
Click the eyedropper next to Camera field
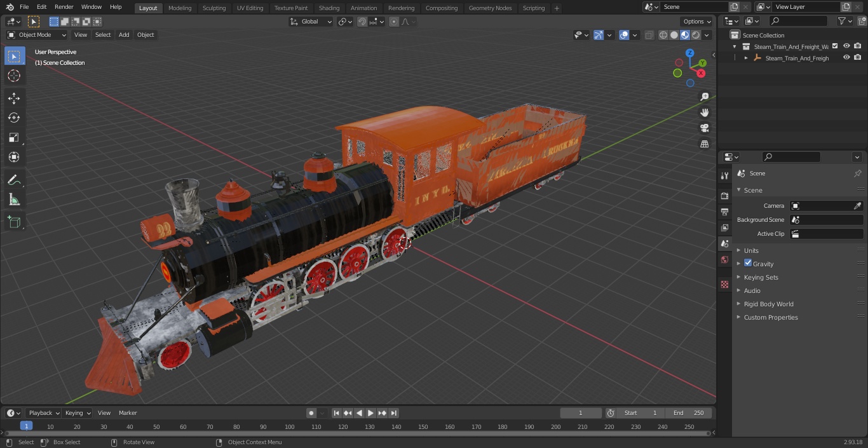click(857, 206)
